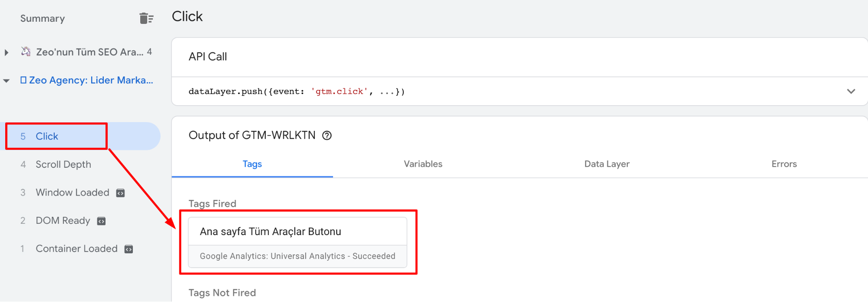Open the Data Layer tab
Image resolution: width=868 pixels, height=302 pixels.
(x=607, y=164)
